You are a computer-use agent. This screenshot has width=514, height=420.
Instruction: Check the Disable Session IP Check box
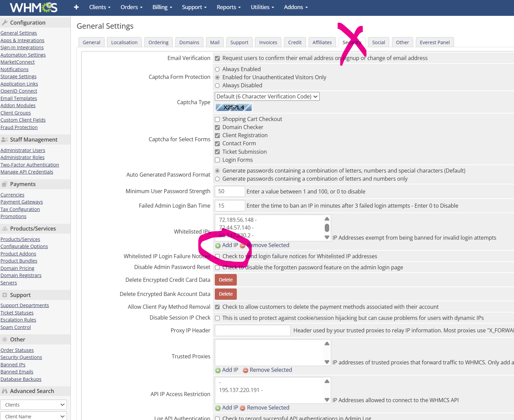(218, 318)
